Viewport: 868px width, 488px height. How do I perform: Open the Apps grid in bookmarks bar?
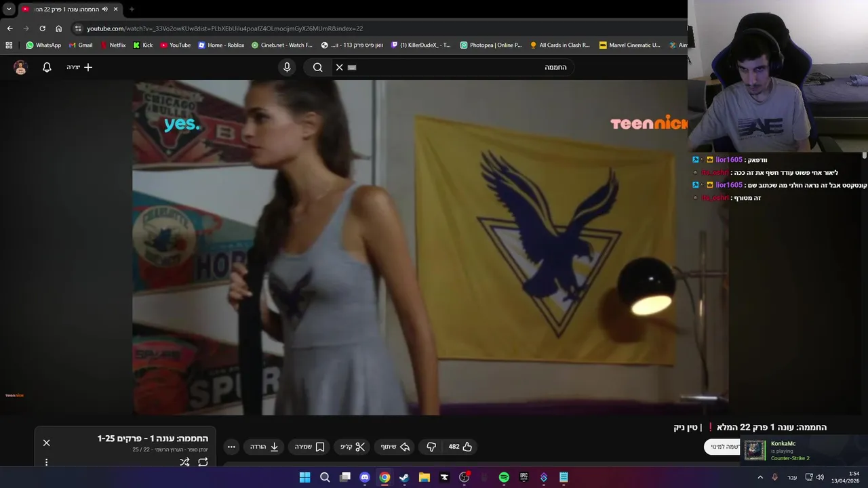point(9,45)
